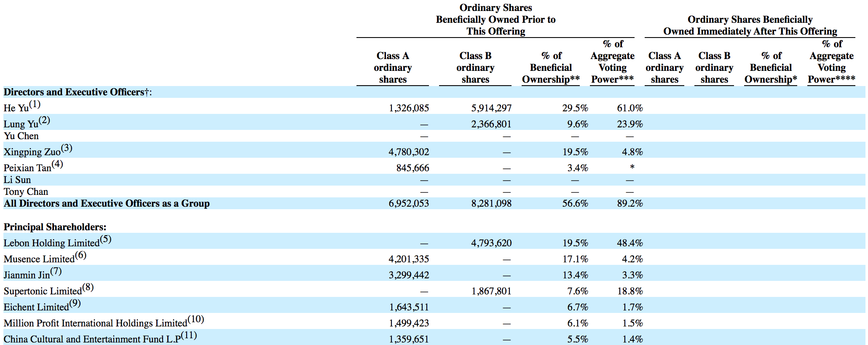Click China Cultural Fund's shares 1,359,651

(x=409, y=339)
